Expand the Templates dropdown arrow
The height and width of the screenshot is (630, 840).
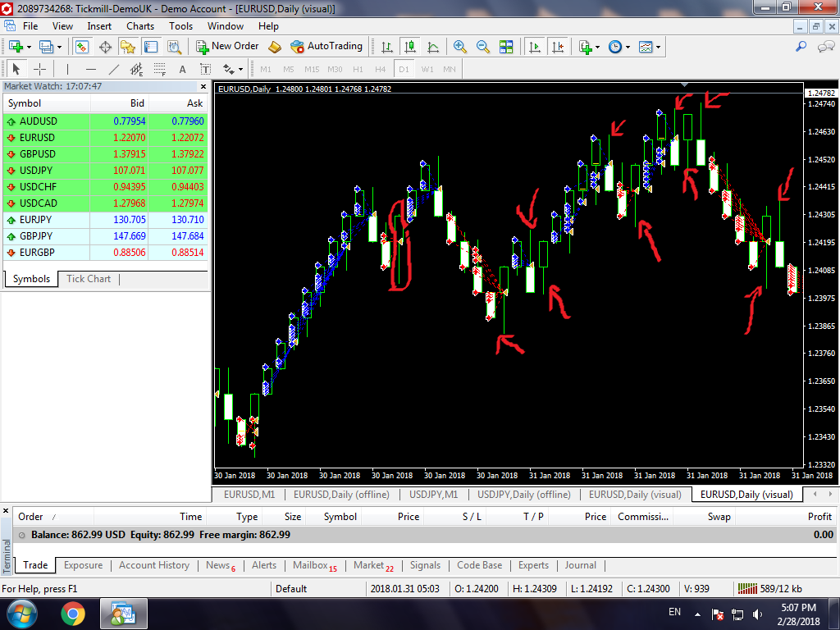click(659, 47)
